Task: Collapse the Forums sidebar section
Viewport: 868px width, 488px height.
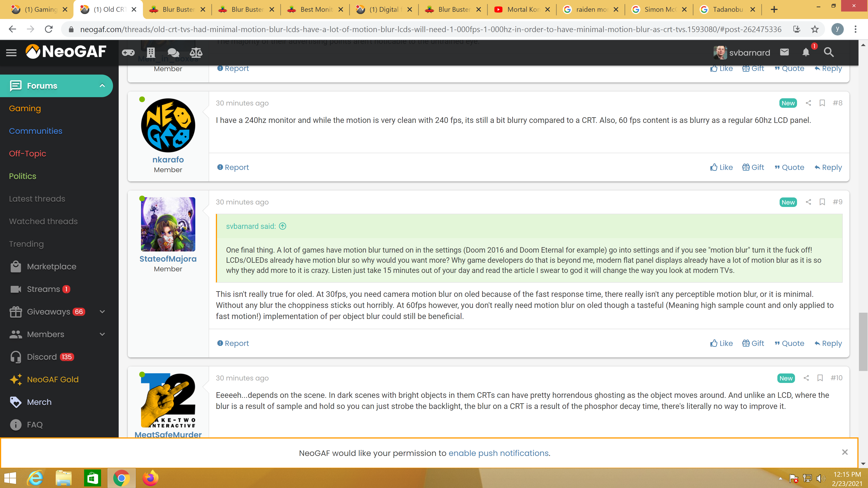Action: [102, 86]
